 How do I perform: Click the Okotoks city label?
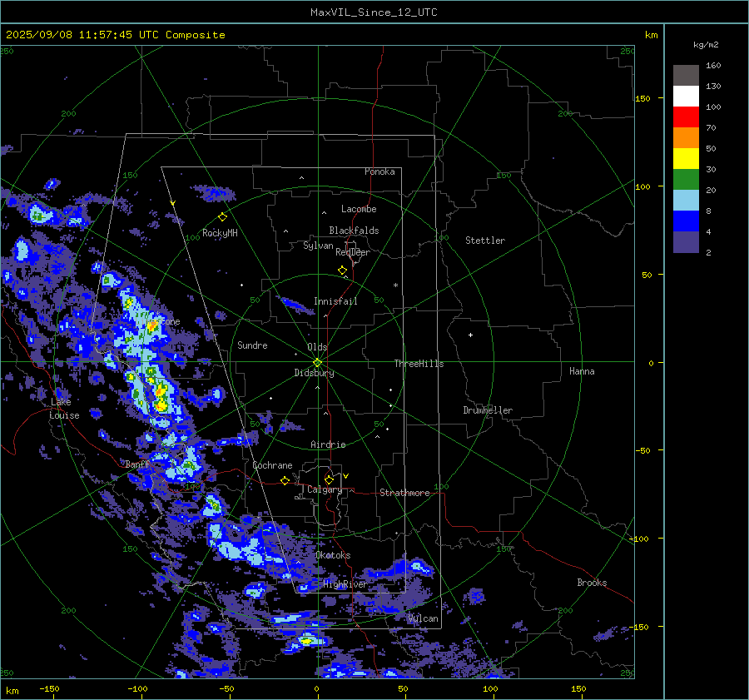coord(333,555)
